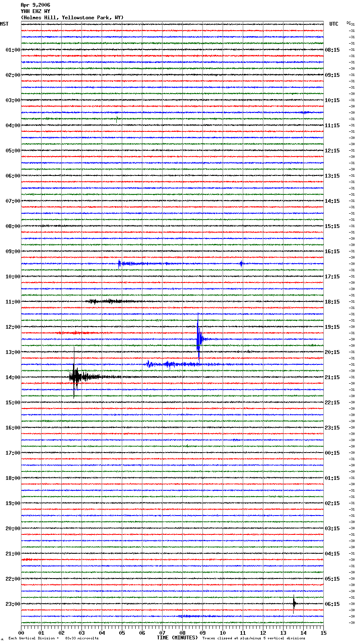Click the 10:15 UTC time label
The height and width of the screenshot is (644, 357).
pos(332,100)
